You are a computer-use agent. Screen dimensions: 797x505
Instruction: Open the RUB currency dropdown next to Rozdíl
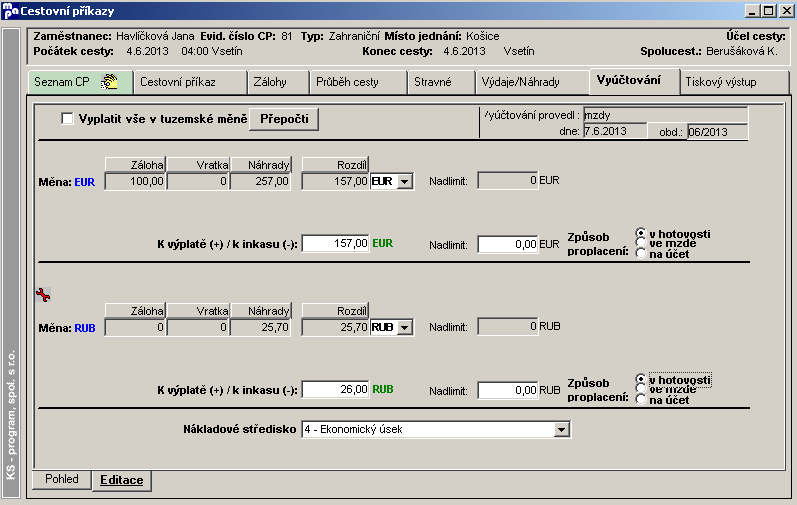coord(405,328)
